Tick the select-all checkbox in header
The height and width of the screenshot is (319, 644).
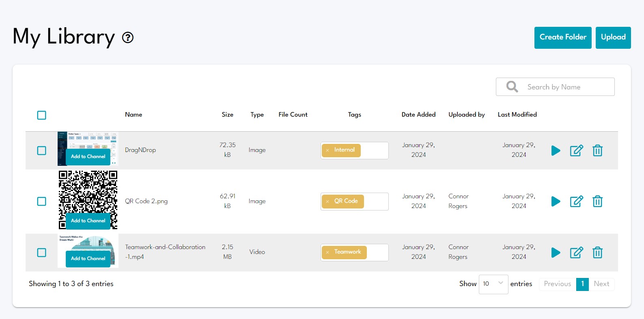coord(41,115)
